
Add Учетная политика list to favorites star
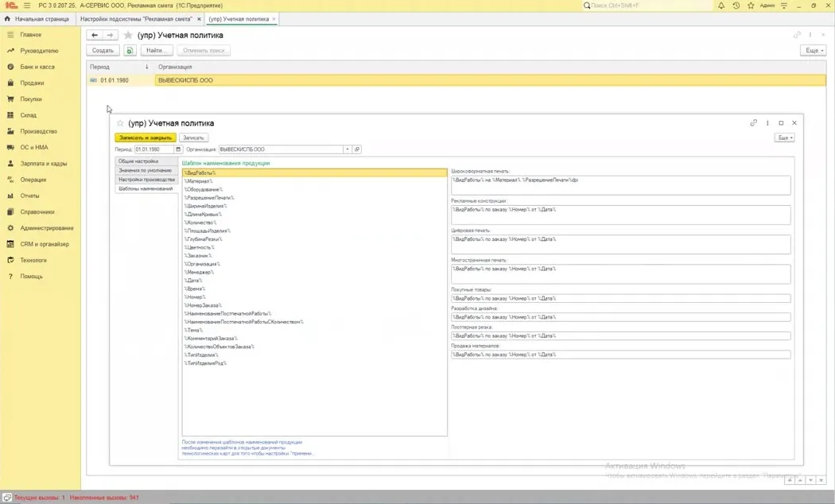128,35
